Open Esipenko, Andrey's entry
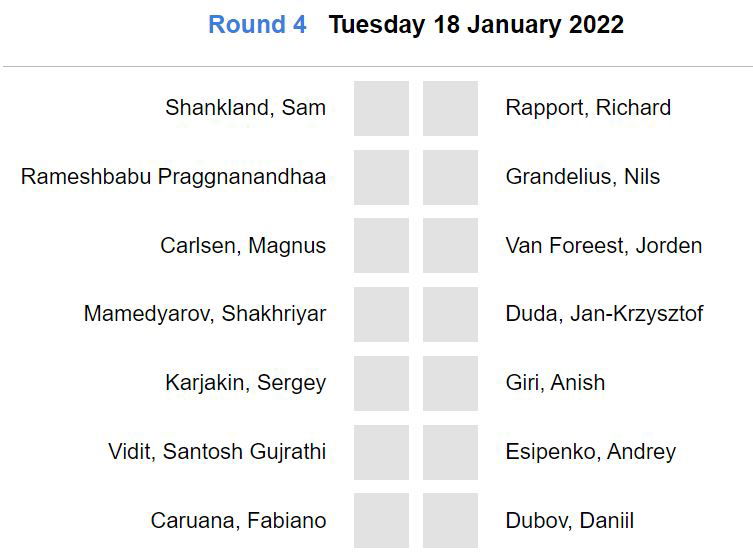 click(591, 452)
